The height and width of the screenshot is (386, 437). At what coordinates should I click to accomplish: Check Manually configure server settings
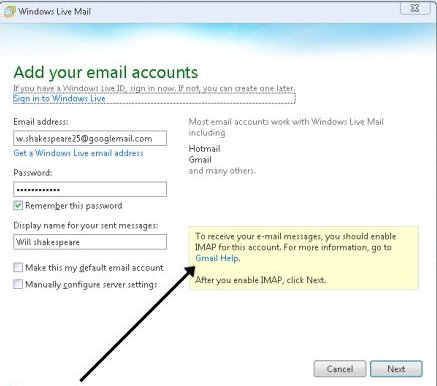[18, 284]
